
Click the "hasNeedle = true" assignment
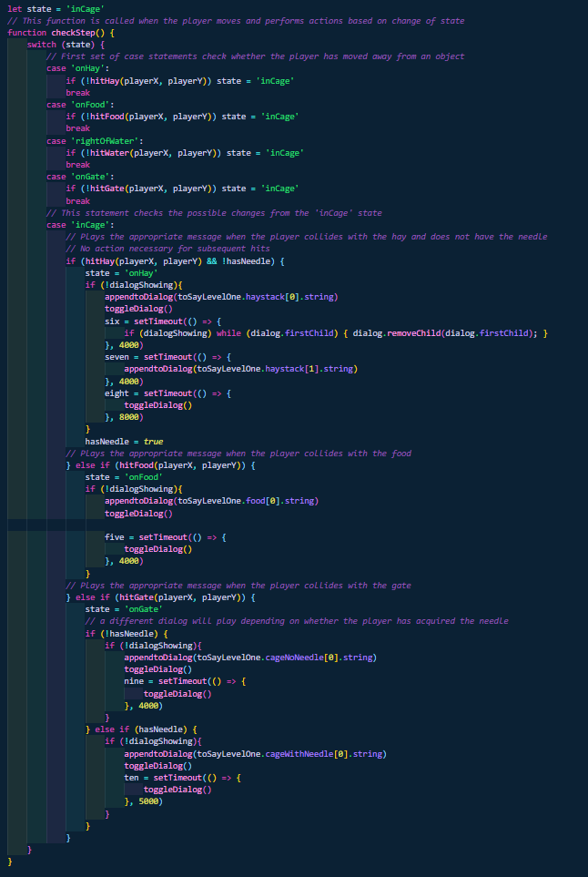124,442
